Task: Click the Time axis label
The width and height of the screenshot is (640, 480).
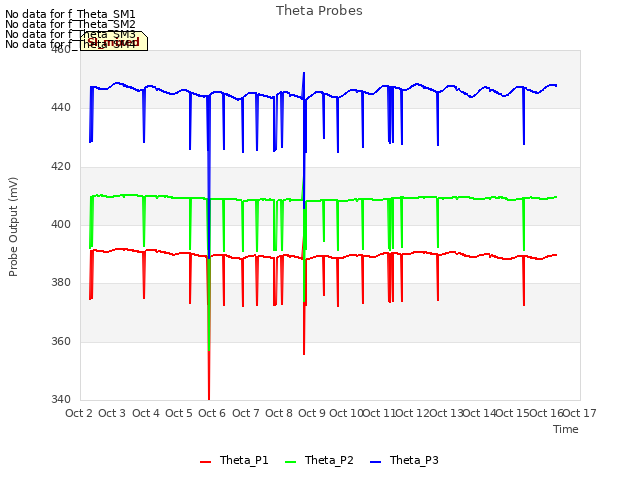Action: click(x=566, y=429)
